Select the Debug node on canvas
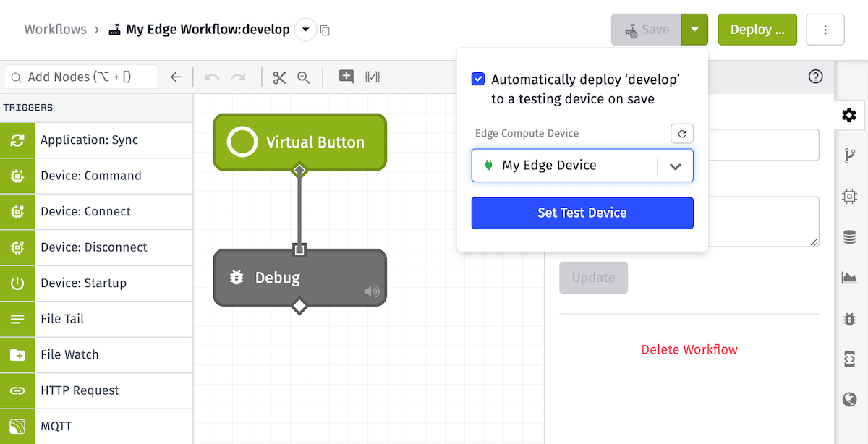The width and height of the screenshot is (868, 444). pos(299,278)
